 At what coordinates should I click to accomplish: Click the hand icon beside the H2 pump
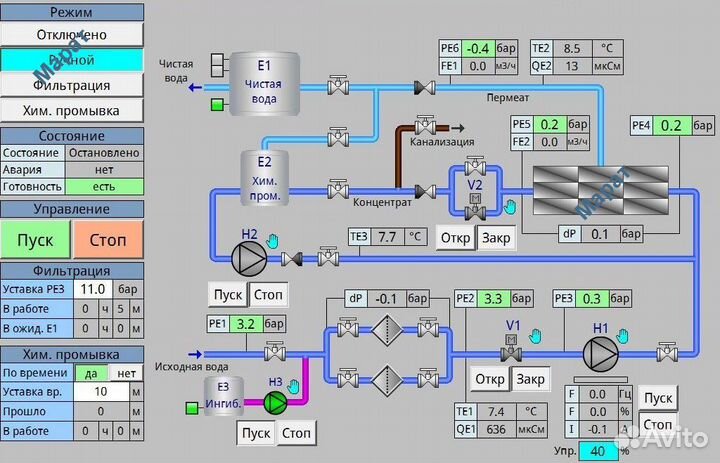click(272, 242)
